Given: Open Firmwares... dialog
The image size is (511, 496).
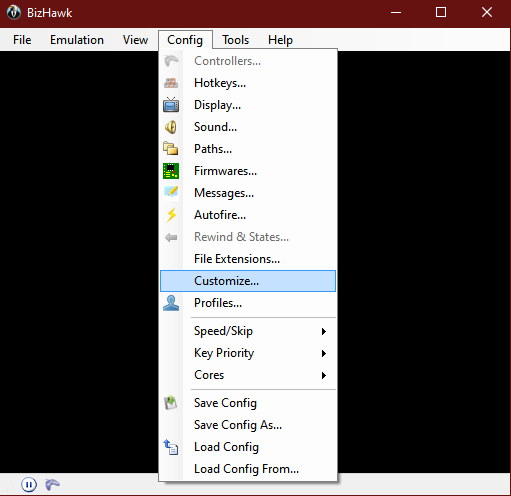Looking at the screenshot, I should (x=248, y=171).
